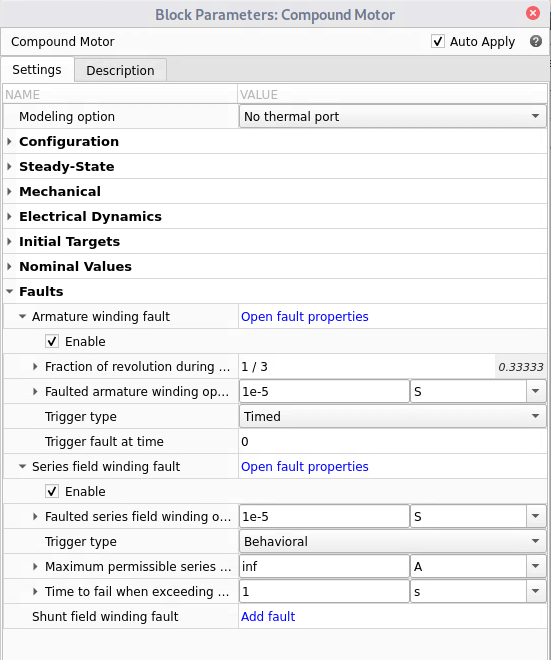Select the Modeling option label
The image size is (551, 660).
pos(67,117)
